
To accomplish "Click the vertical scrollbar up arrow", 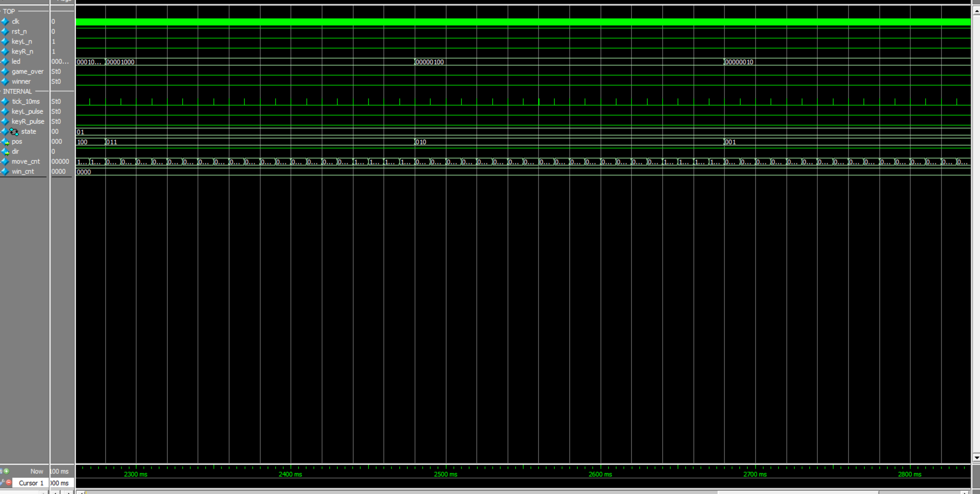I will (976, 11).
